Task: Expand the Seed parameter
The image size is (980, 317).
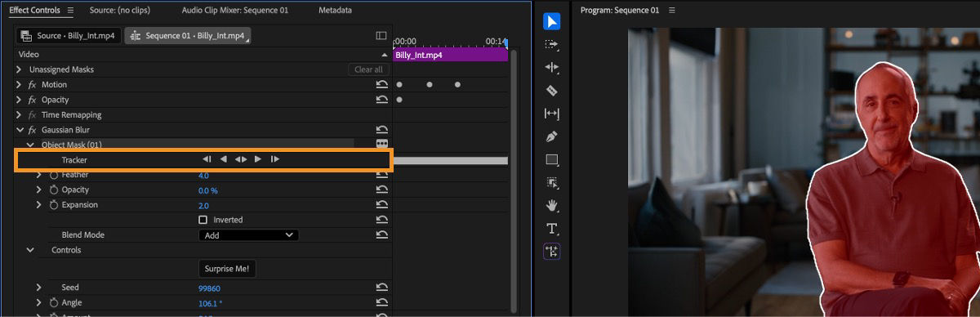Action: [x=38, y=288]
